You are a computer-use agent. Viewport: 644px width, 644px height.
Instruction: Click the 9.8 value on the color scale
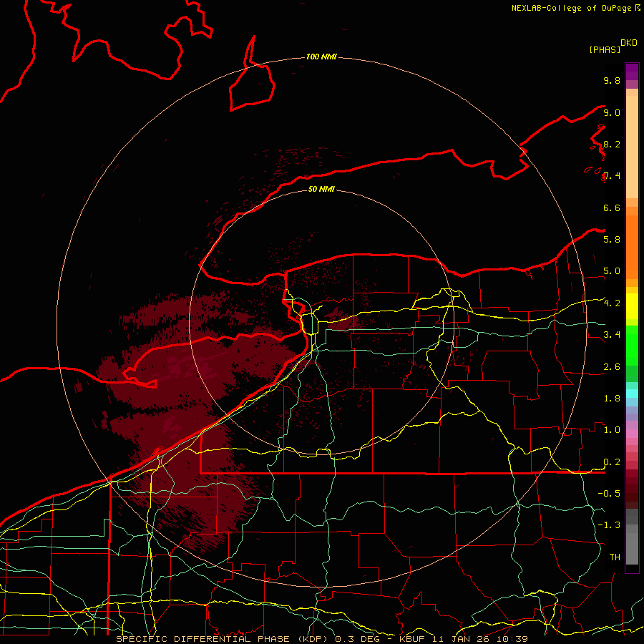point(612,80)
